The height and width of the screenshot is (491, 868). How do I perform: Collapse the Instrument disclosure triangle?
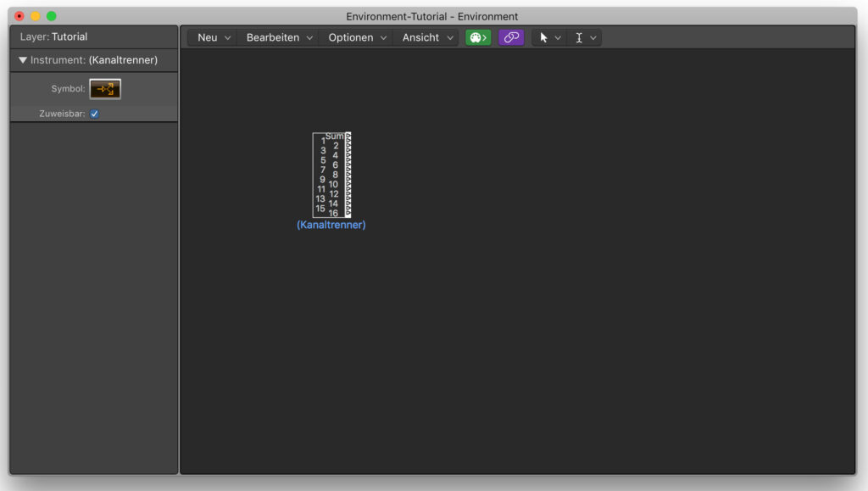[23, 59]
